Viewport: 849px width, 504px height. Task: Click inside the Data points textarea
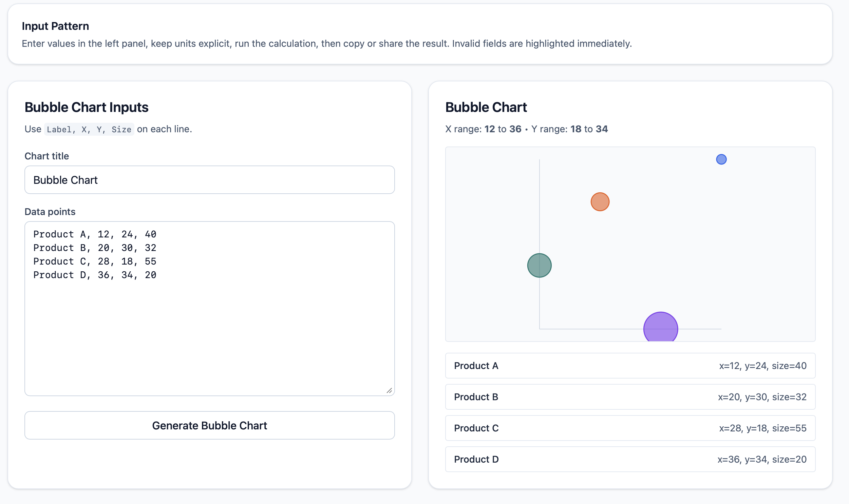pos(209,306)
